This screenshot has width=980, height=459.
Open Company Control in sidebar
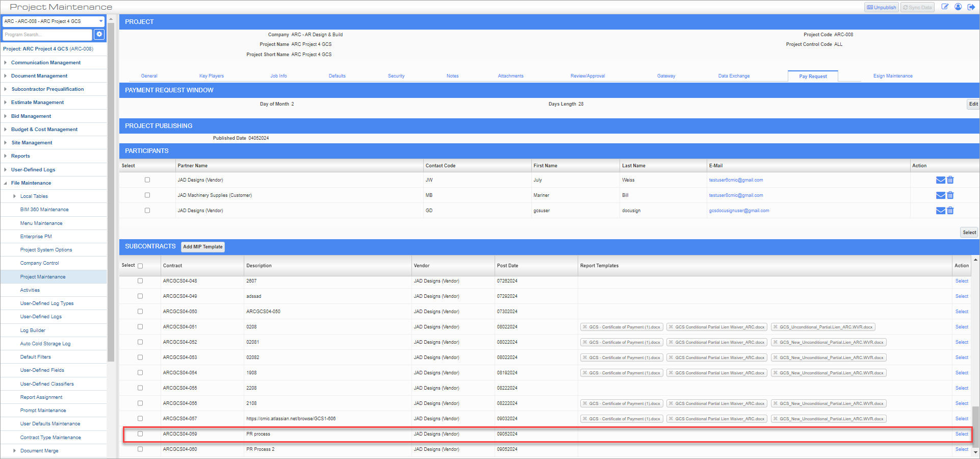pyautogui.click(x=39, y=263)
